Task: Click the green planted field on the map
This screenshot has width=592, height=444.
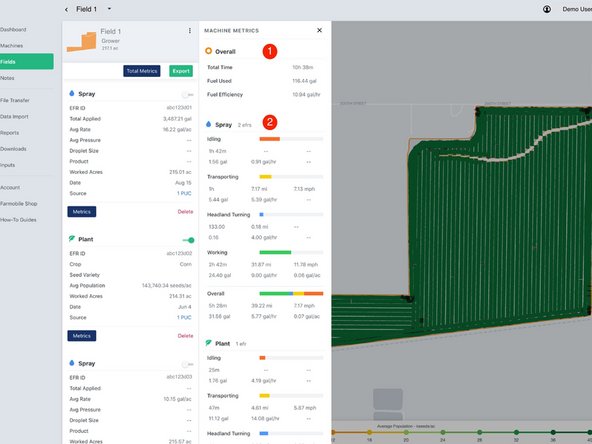Action: pyautogui.click(x=498, y=227)
